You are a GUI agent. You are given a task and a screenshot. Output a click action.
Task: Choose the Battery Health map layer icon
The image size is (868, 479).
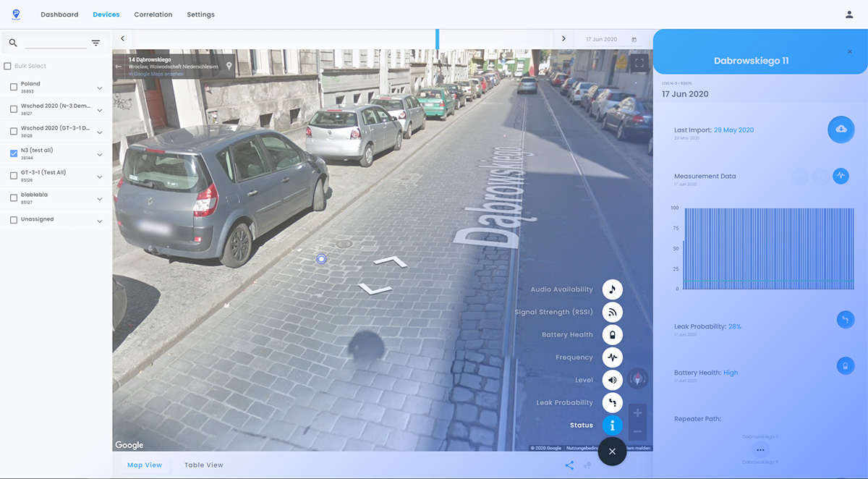tap(613, 335)
